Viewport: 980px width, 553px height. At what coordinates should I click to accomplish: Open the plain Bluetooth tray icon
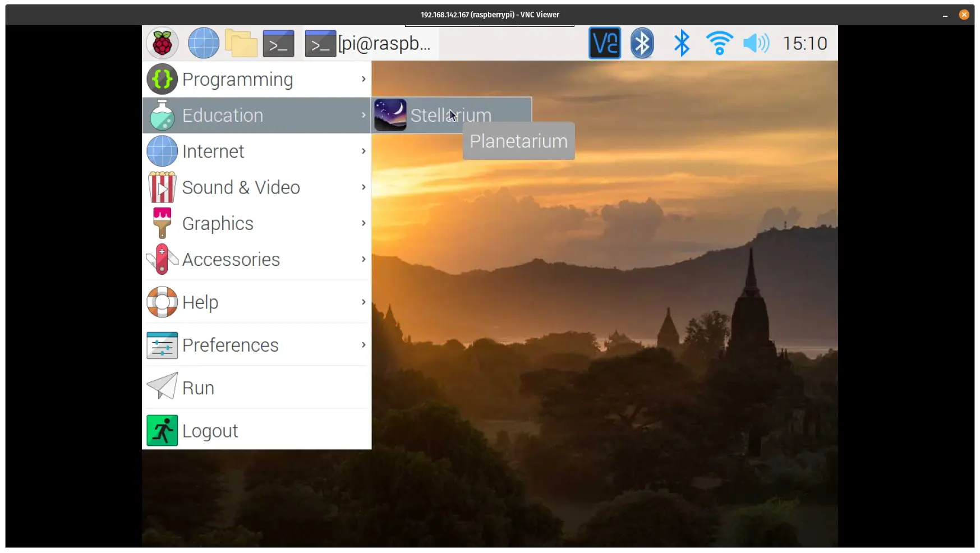(x=681, y=43)
